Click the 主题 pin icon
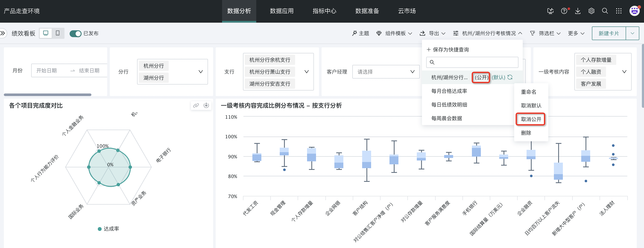Image resolution: width=644 pixels, height=248 pixels. click(x=354, y=33)
